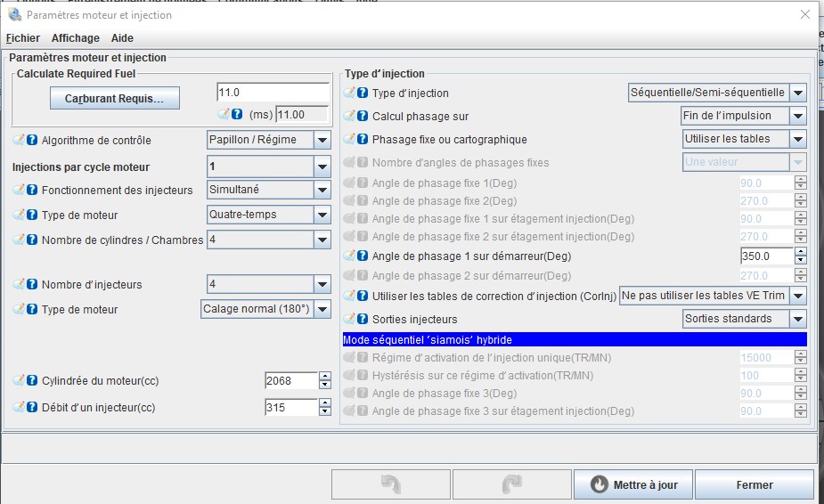Click the Carburant Requis button
The image size is (824, 504).
(114, 99)
